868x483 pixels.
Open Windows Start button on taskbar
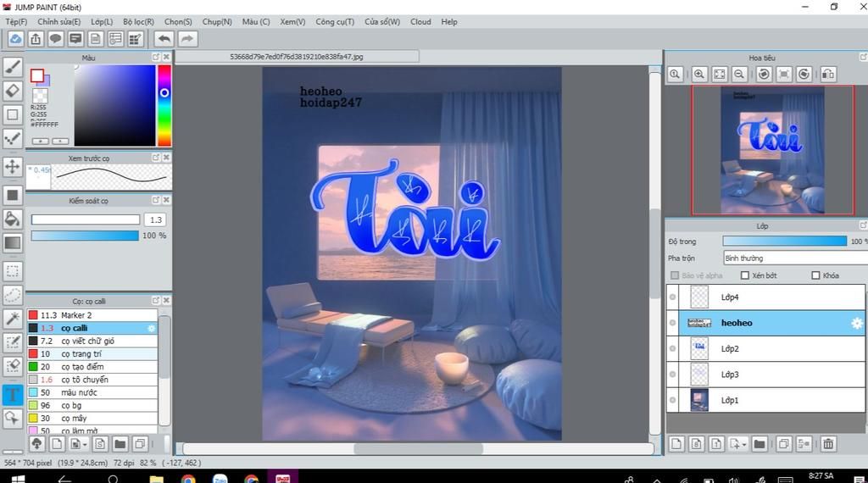[x=17, y=478]
